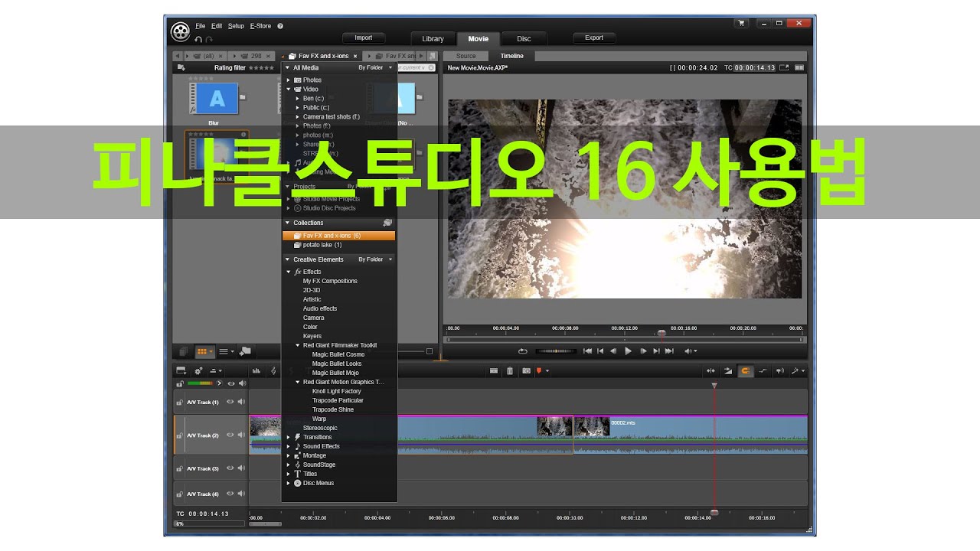Expand the Sound Effects arrow

click(289, 446)
